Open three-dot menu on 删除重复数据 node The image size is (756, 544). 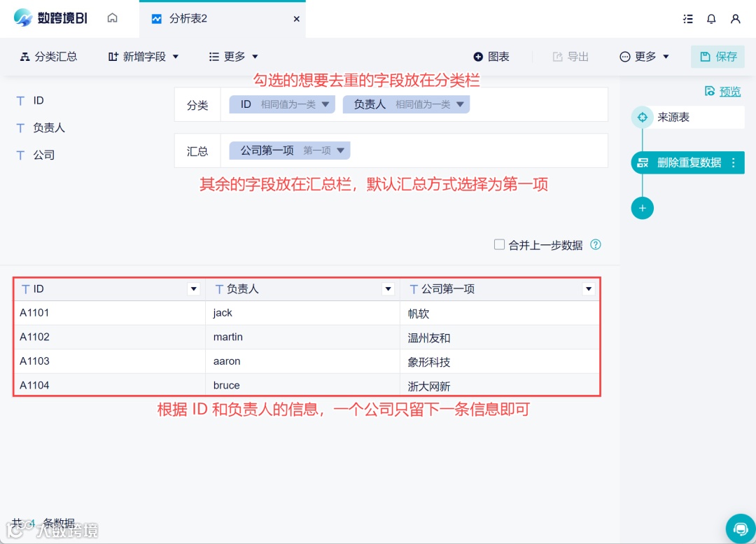(733, 162)
